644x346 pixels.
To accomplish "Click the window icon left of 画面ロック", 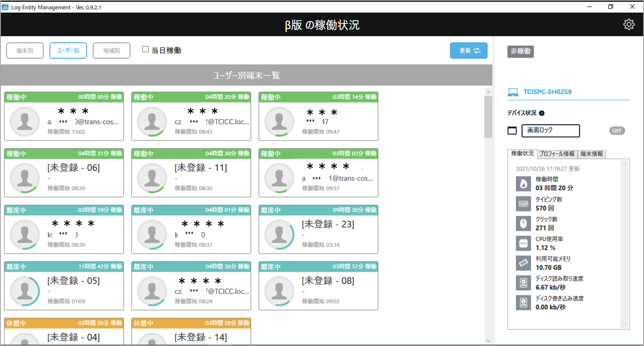I will click(512, 131).
